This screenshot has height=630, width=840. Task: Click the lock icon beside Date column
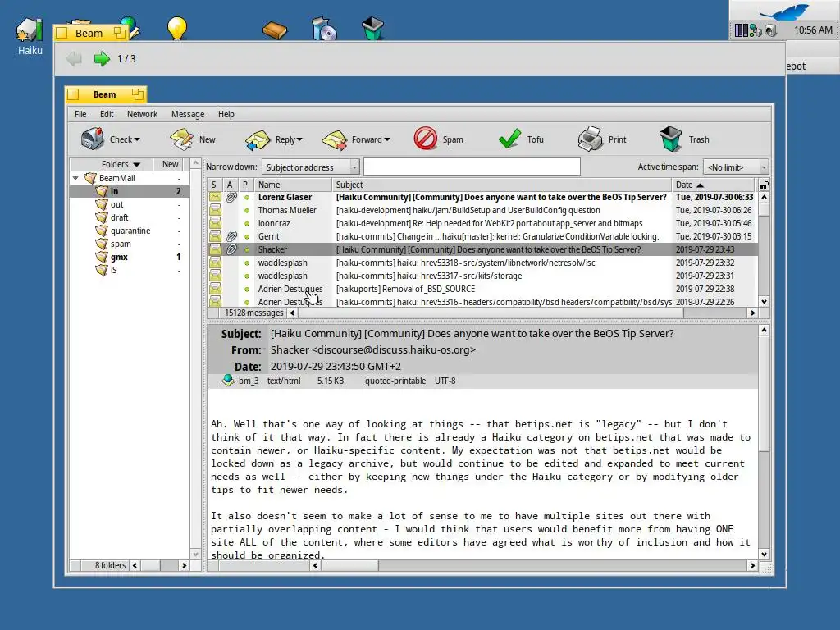click(x=764, y=185)
